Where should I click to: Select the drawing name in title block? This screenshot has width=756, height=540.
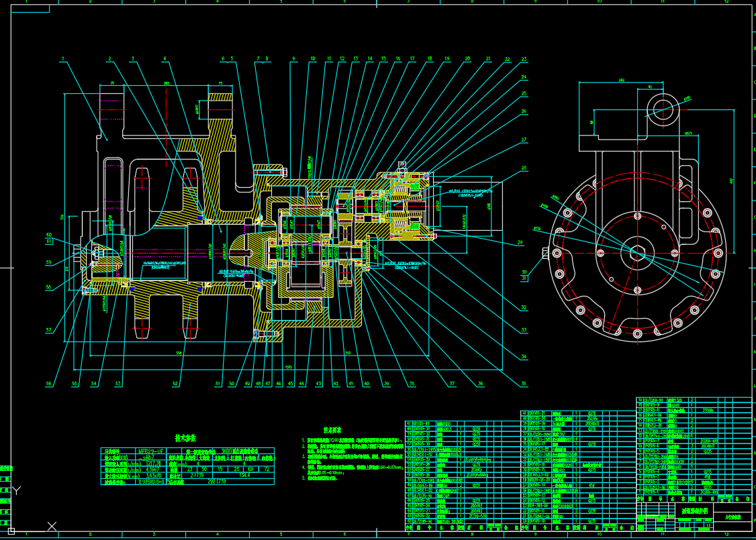(694, 511)
